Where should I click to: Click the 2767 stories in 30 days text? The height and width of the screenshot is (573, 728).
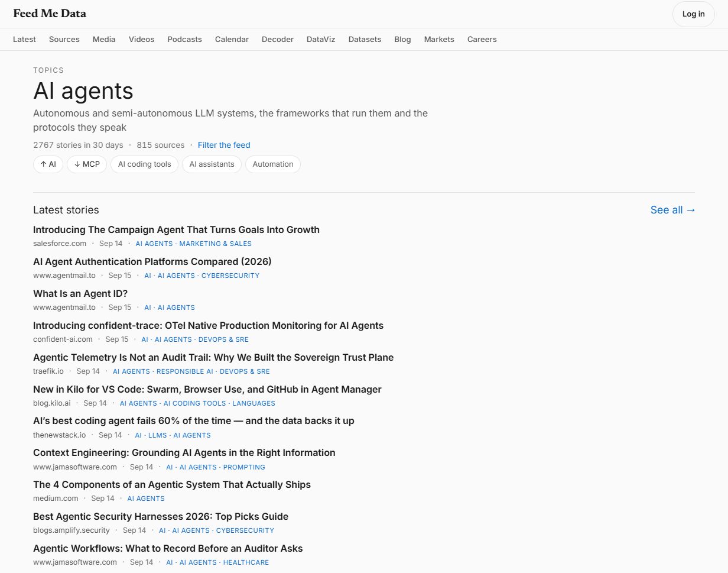click(78, 145)
